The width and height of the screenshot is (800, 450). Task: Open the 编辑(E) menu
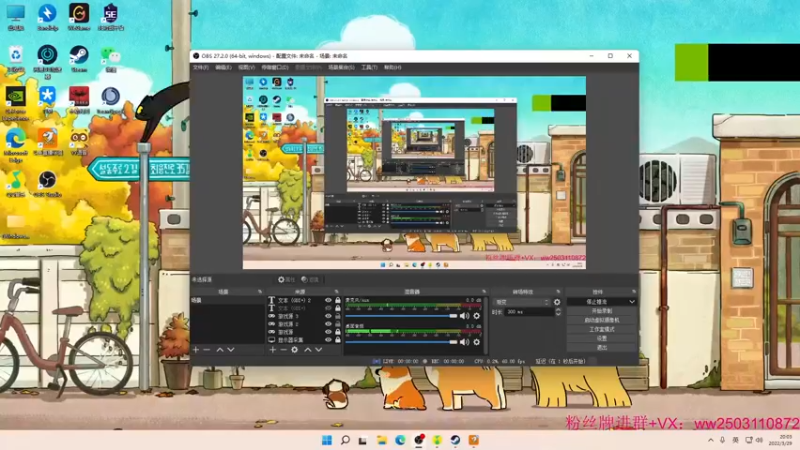223,67
